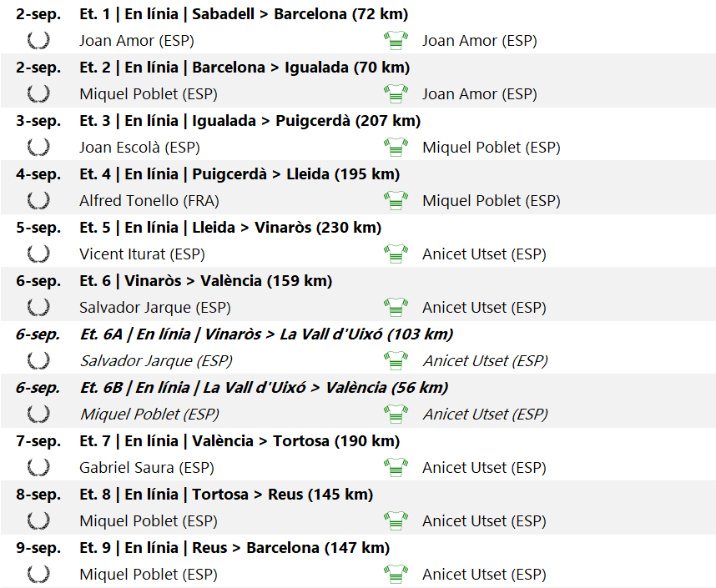Click the laurel wreath icon beside Alfred Tonello
The width and height of the screenshot is (716, 588).
38,200
